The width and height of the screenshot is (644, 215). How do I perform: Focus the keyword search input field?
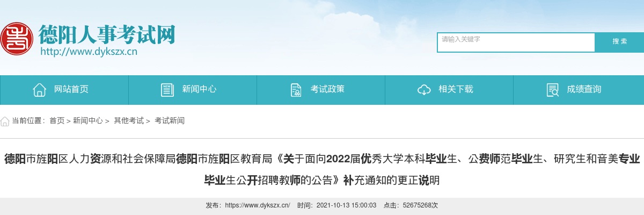point(516,42)
